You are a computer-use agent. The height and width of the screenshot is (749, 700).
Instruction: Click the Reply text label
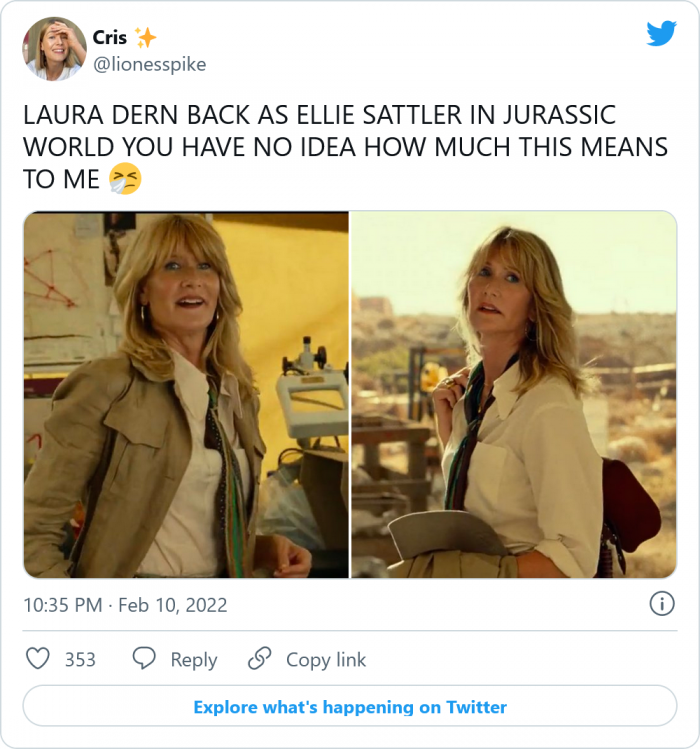[x=194, y=660]
